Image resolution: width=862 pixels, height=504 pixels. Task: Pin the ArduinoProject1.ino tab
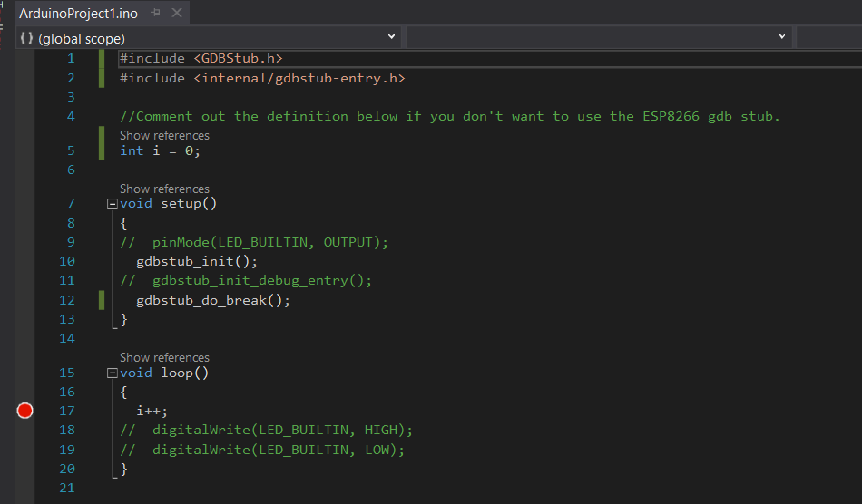pyautogui.click(x=155, y=13)
